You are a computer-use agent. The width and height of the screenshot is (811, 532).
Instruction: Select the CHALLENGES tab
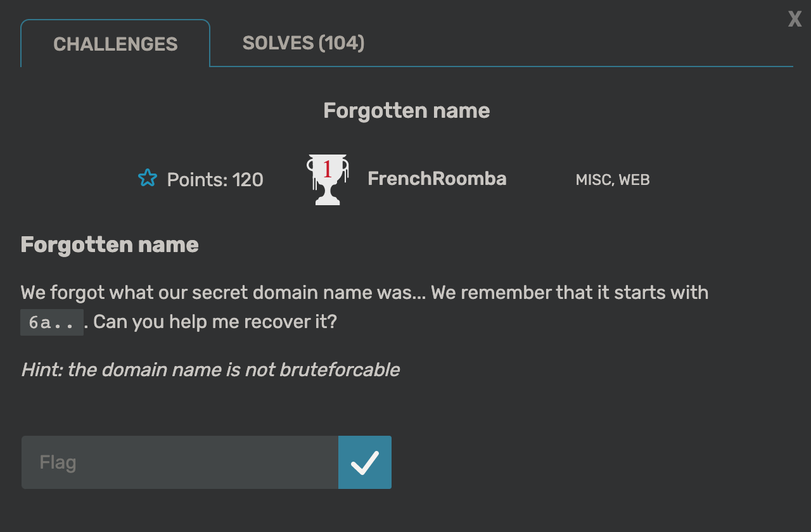[115, 44]
